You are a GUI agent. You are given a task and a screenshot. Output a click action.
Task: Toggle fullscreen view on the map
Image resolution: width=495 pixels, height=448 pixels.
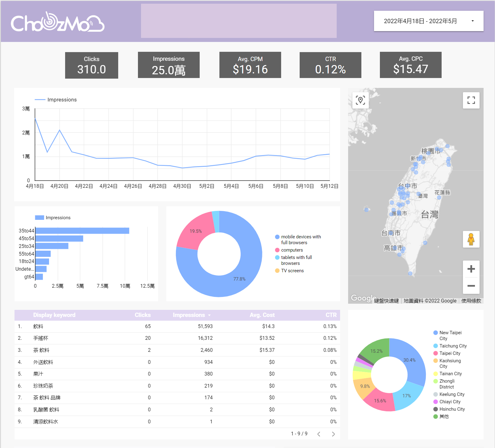tap(471, 100)
